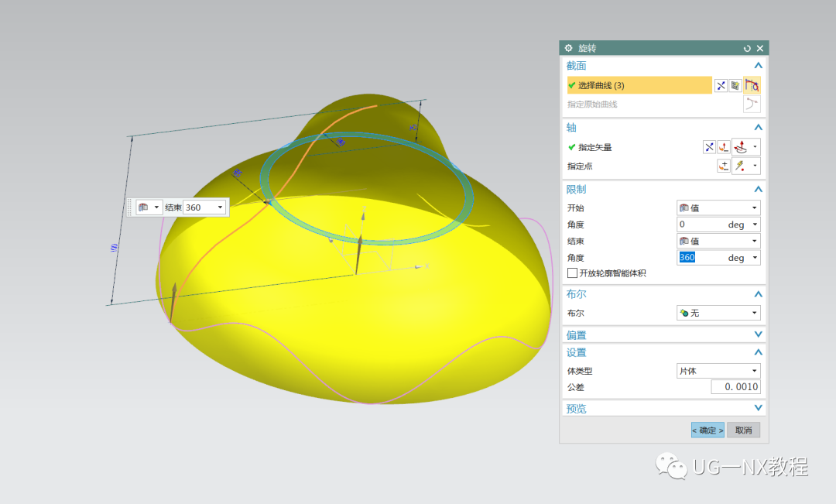
Task: Click the end angle 360 field
Action: (x=701, y=258)
